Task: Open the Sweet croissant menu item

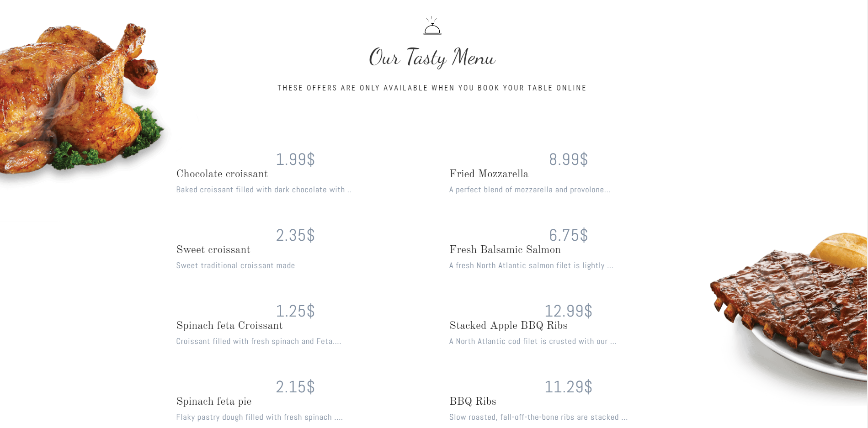Action: [213, 250]
